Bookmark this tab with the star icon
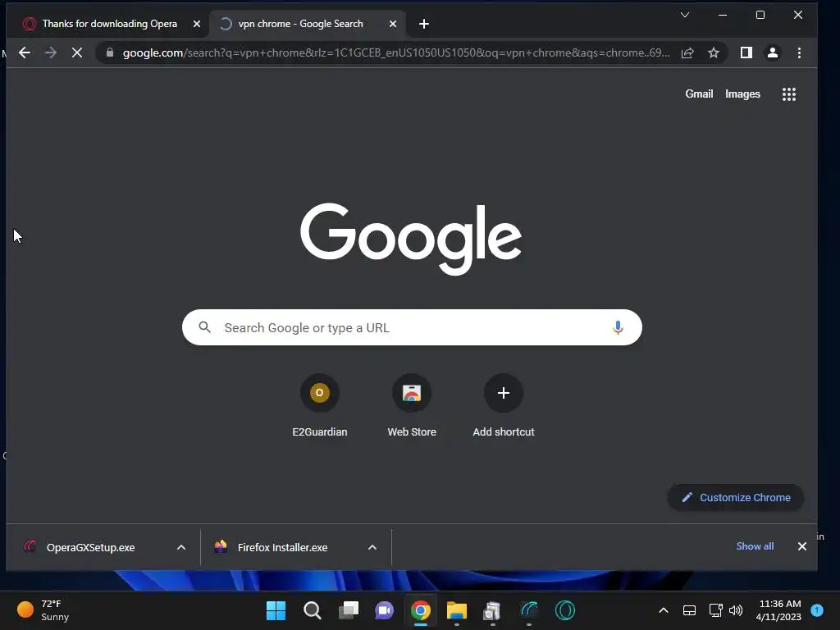Image resolution: width=840 pixels, height=630 pixels. 714,52
